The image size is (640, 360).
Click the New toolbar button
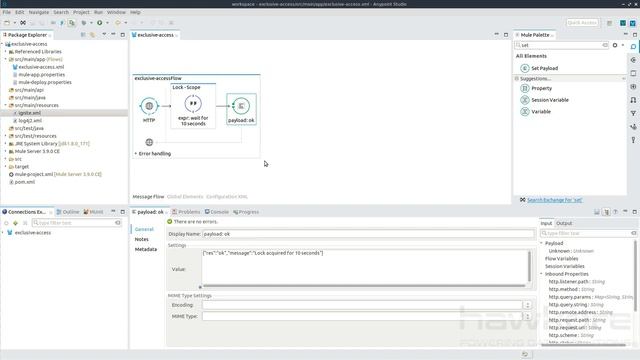coord(7,23)
